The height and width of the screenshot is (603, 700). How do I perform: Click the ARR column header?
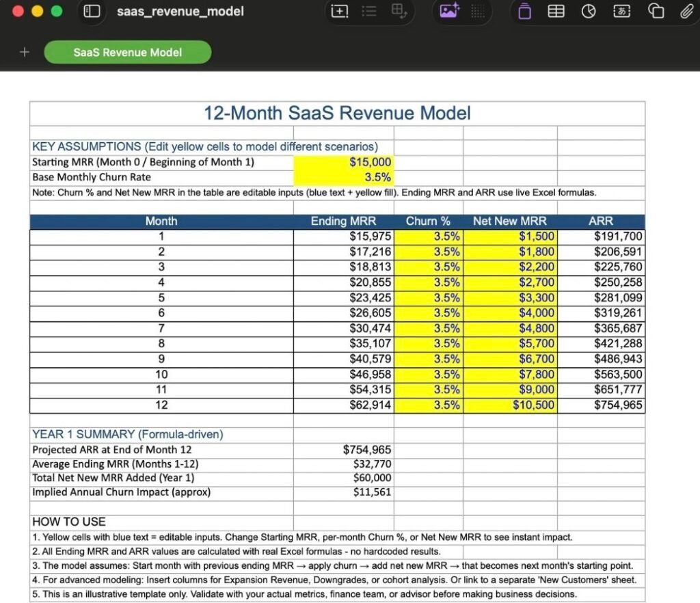coord(602,222)
